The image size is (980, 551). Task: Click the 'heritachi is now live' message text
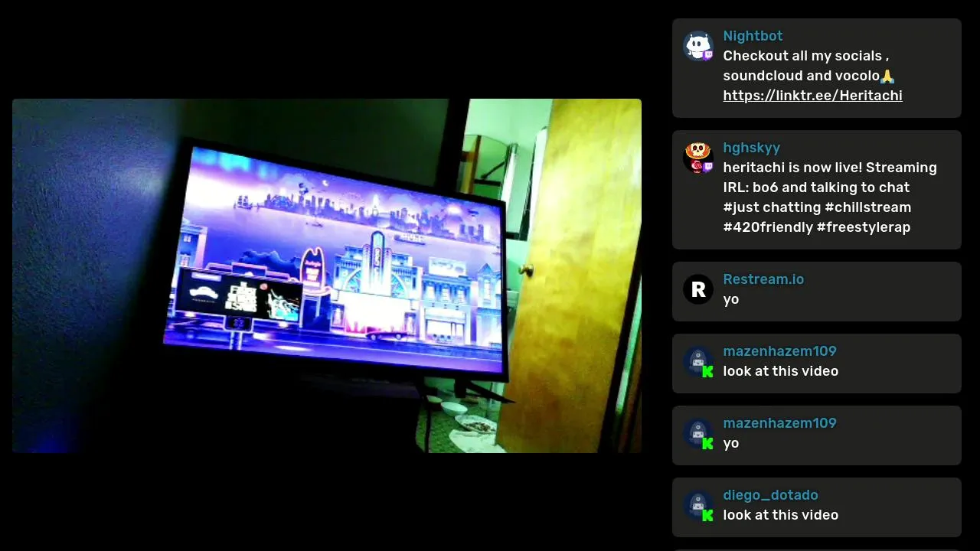[x=830, y=197]
